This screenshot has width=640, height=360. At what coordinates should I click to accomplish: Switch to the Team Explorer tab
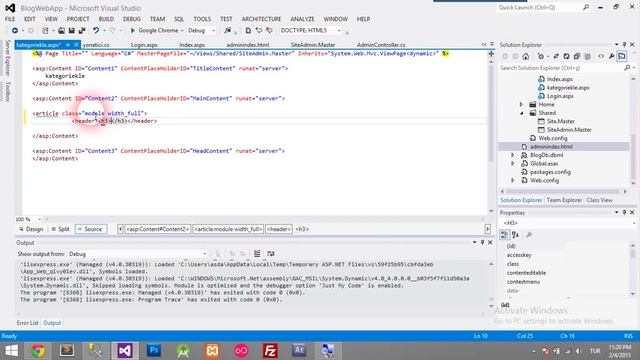[x=564, y=200]
